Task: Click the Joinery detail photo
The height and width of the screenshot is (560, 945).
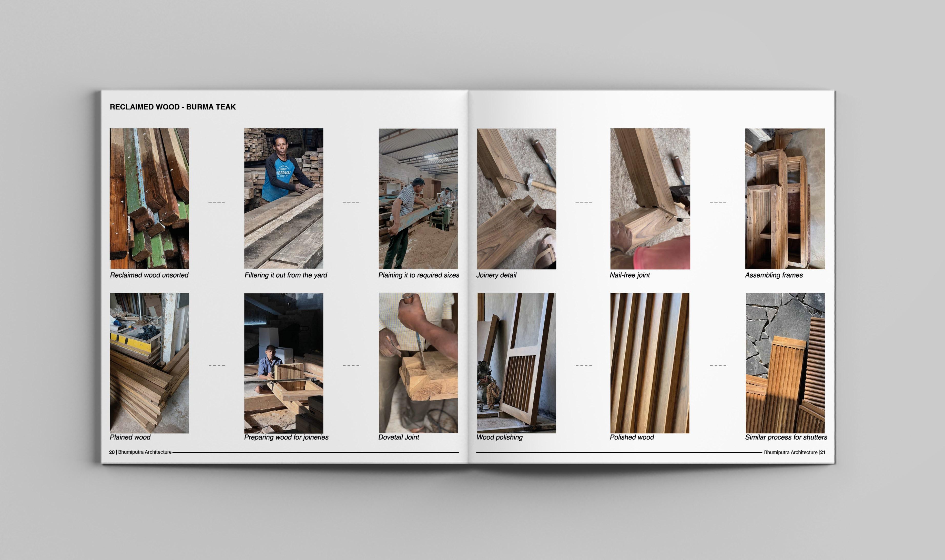Action: (516, 198)
